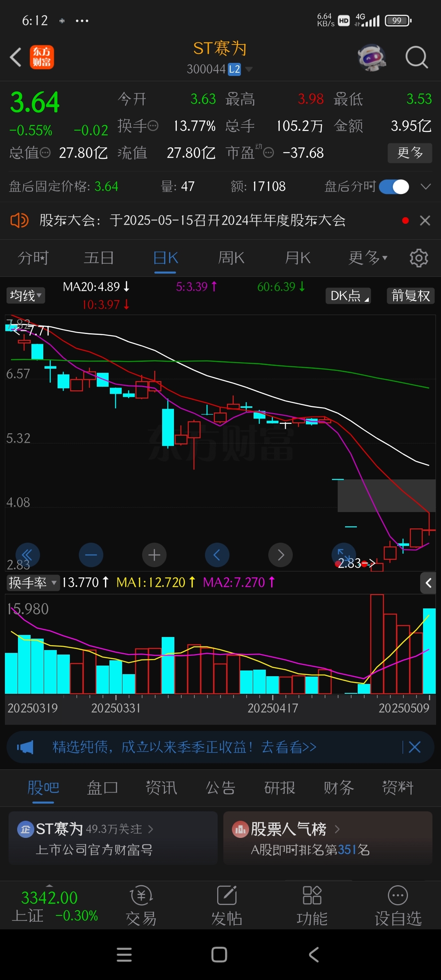Image resolution: width=441 pixels, height=980 pixels.
Task: Toggle the 盘后分时 switch
Action: [x=394, y=187]
